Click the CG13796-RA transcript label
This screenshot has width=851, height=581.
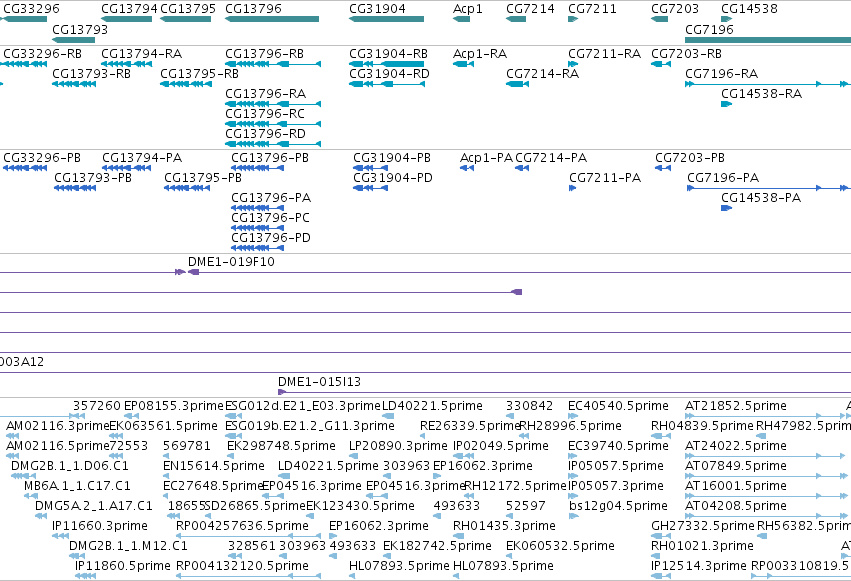[265, 94]
